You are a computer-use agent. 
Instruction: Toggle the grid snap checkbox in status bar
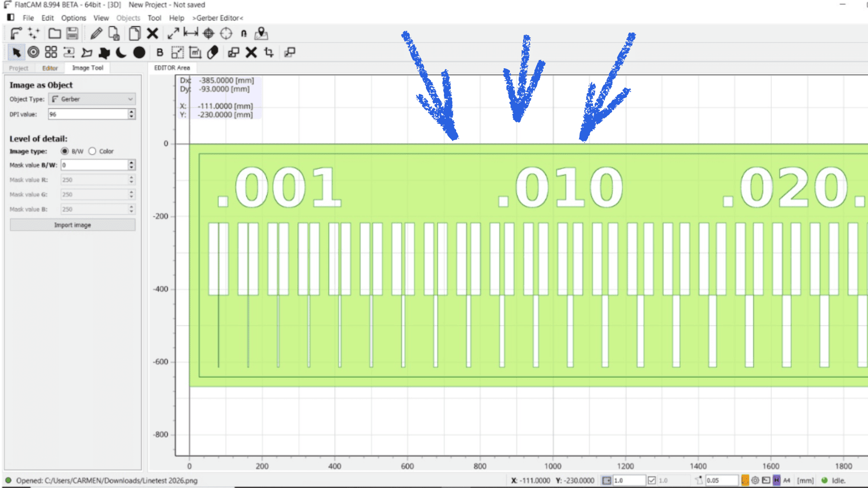(651, 480)
